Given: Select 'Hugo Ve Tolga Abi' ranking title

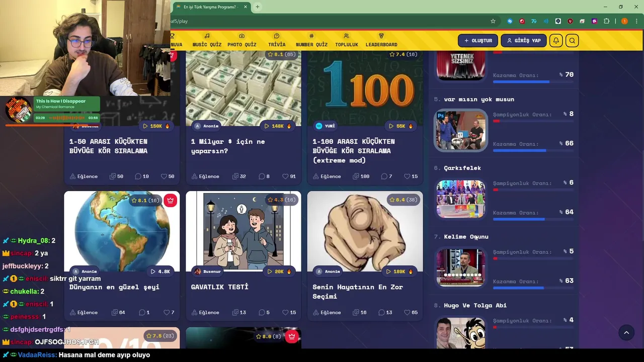Looking at the screenshot, I should (475, 306).
